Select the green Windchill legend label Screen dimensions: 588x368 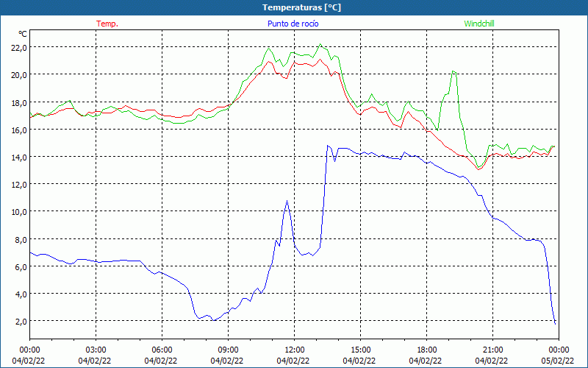click(x=479, y=24)
